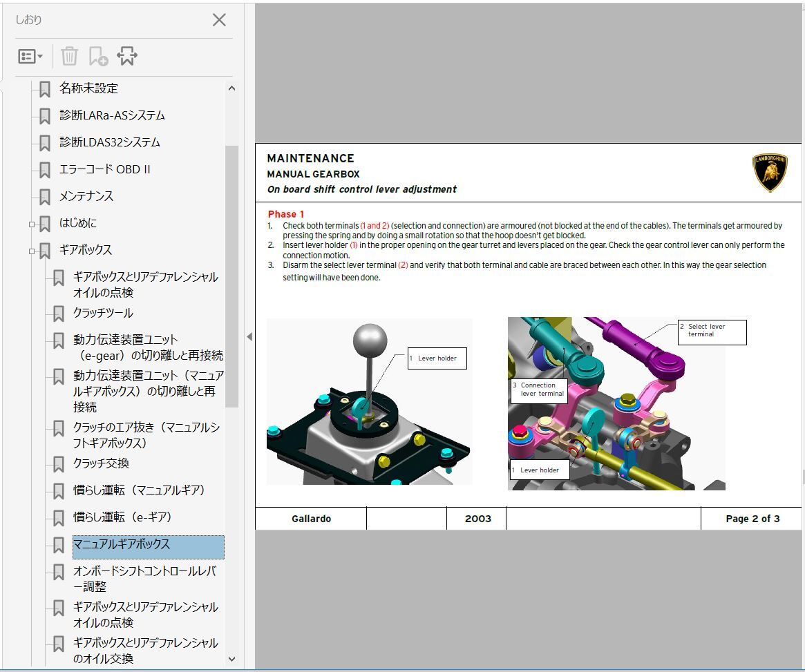This screenshot has width=805, height=672.
Task: Click the 'Connection lever terminal' callout label
Action: 540,391
